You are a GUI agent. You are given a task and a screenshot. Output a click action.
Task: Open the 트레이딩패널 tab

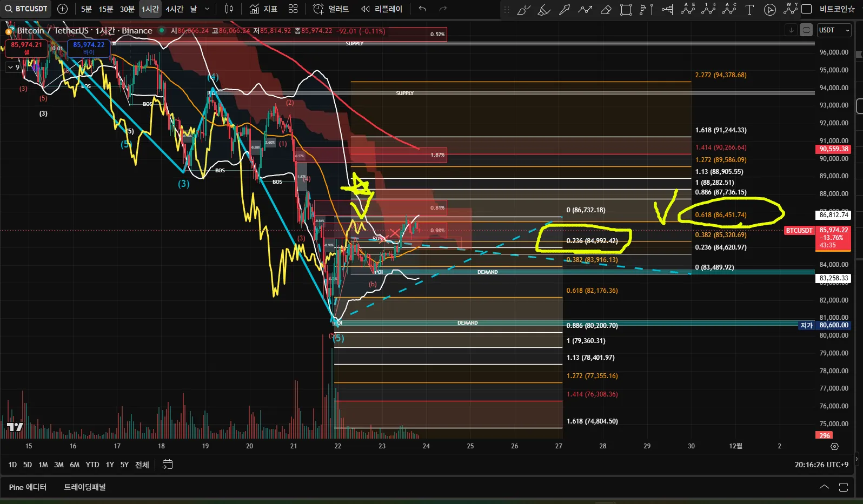[x=85, y=487]
